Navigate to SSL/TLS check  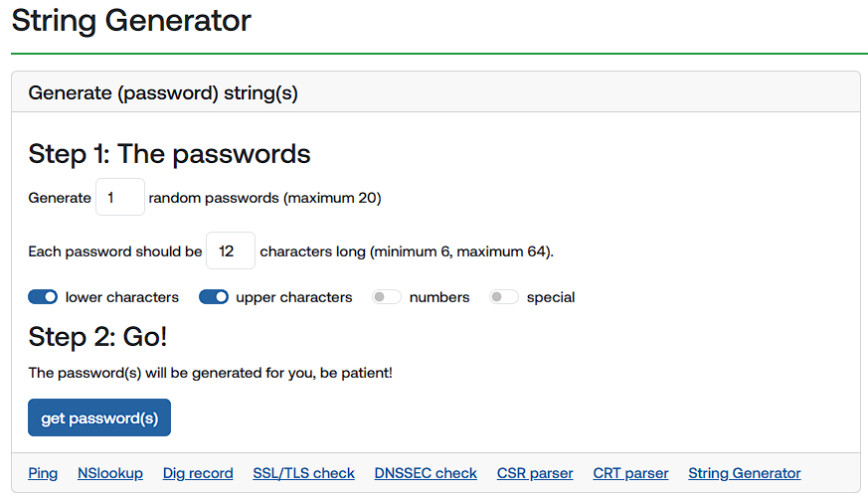(x=303, y=473)
